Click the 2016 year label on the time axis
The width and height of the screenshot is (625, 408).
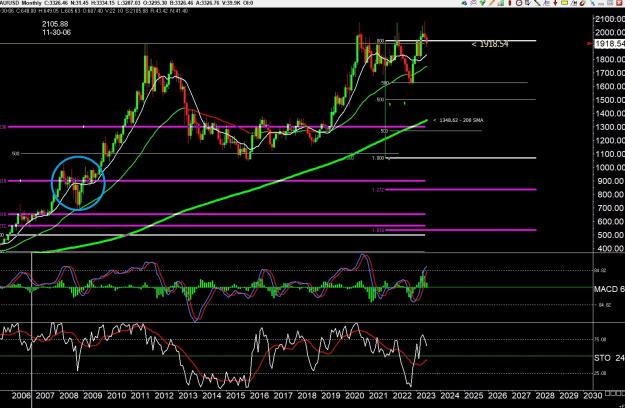coord(259,396)
